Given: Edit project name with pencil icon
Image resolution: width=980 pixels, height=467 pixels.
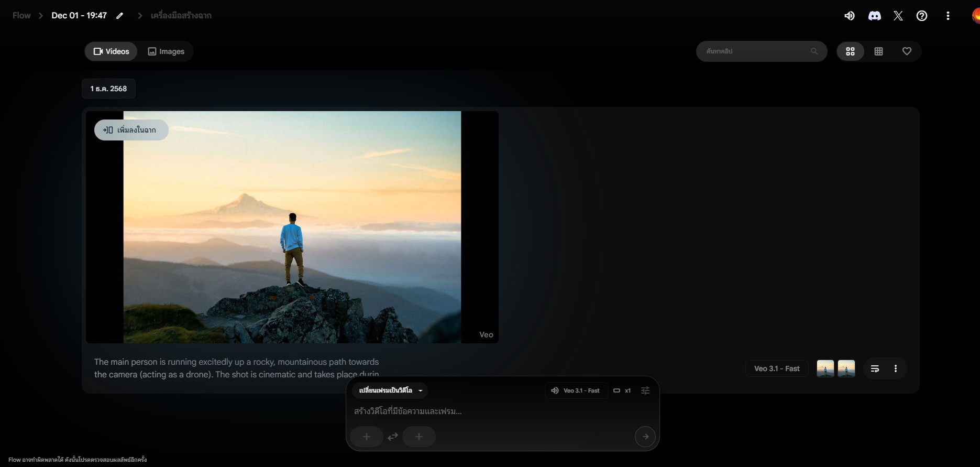Looking at the screenshot, I should click(x=119, y=16).
